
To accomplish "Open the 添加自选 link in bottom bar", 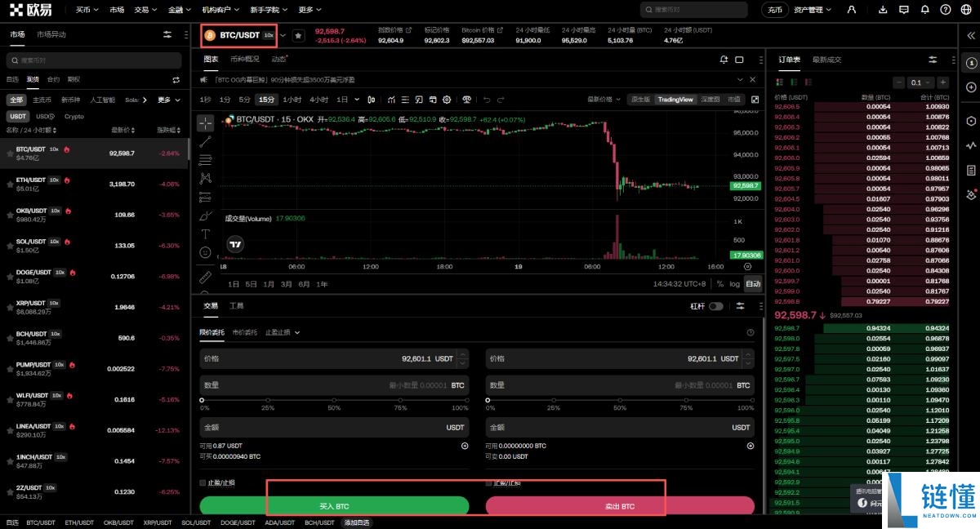I will (x=356, y=522).
